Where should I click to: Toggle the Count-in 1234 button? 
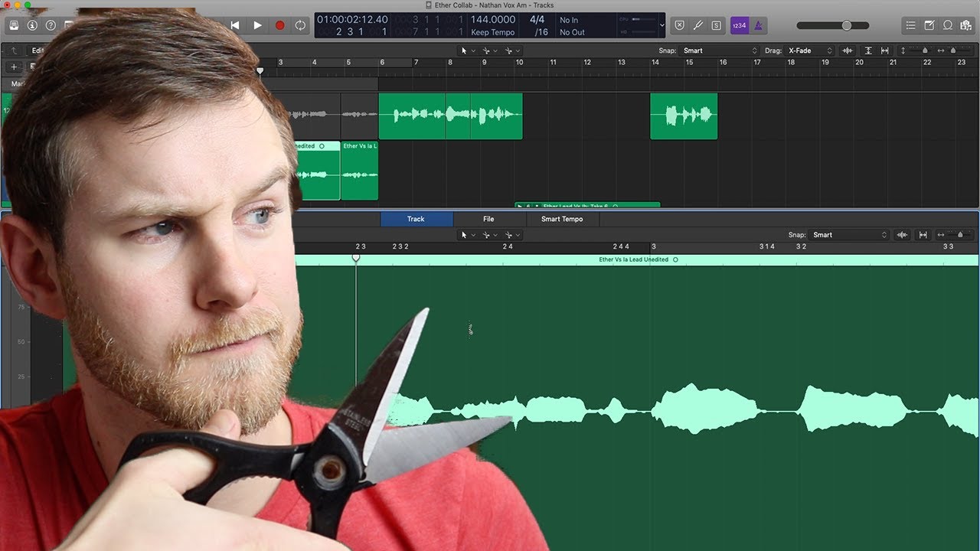[x=739, y=25]
